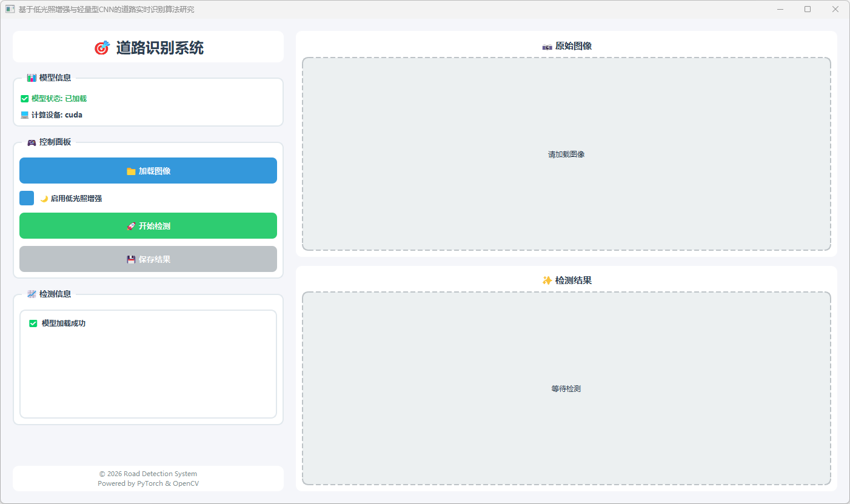Click the 等待检测 result display area
Image resolution: width=850 pixels, height=504 pixels.
[566, 388]
